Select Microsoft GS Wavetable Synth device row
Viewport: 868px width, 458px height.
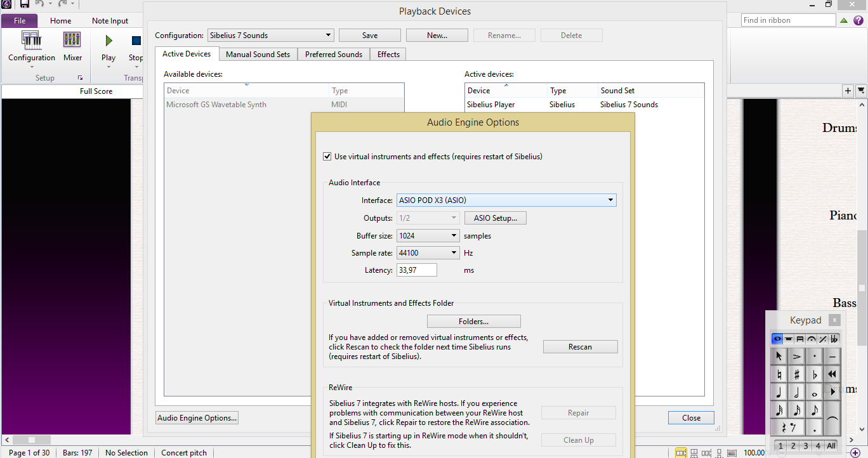(x=284, y=105)
